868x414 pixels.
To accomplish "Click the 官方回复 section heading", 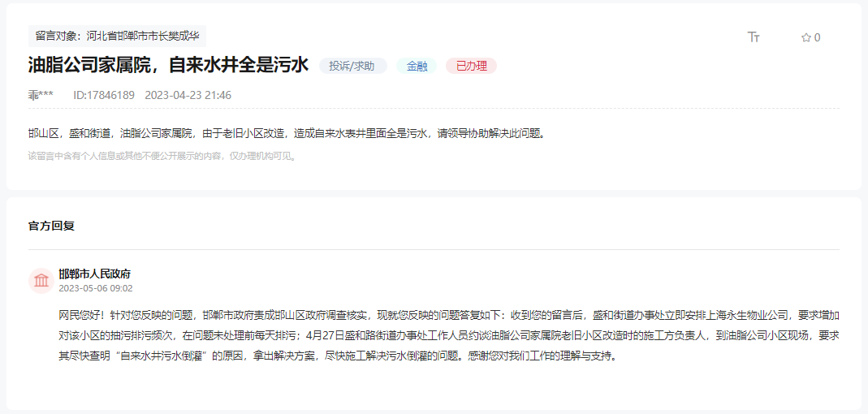I will tap(51, 226).
